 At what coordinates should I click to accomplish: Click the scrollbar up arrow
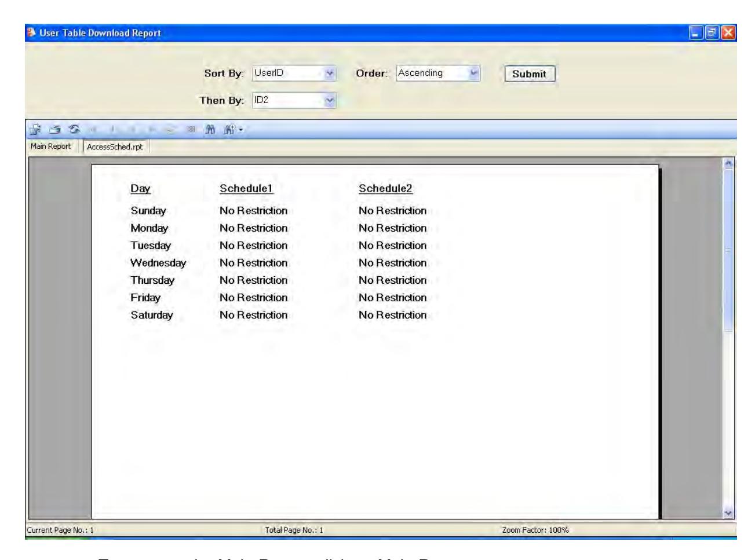tap(729, 163)
